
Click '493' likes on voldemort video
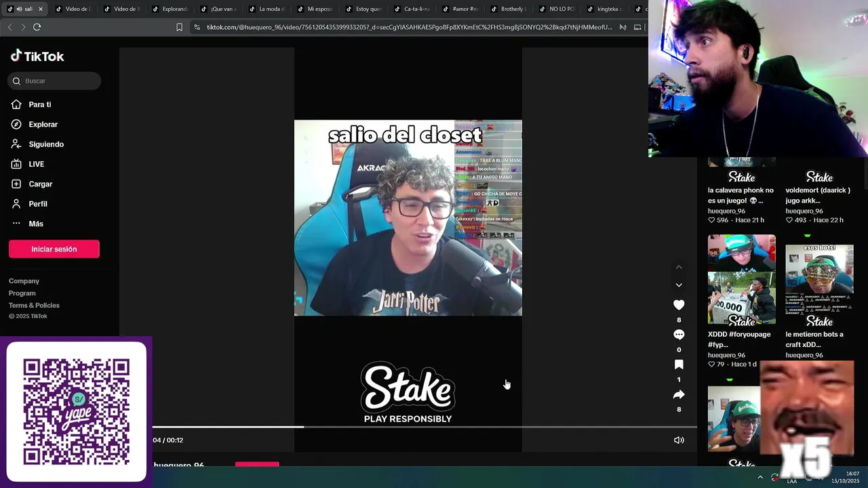(x=796, y=220)
